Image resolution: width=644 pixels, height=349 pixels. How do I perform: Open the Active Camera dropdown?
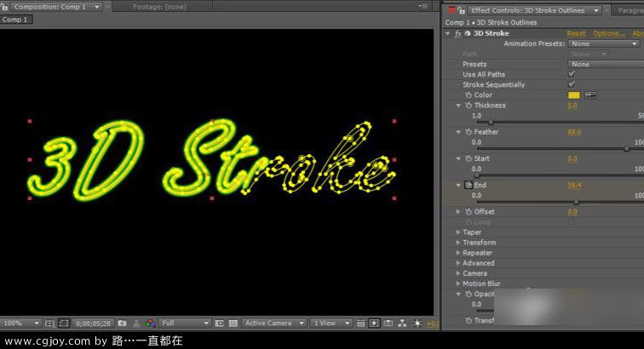[x=273, y=323]
